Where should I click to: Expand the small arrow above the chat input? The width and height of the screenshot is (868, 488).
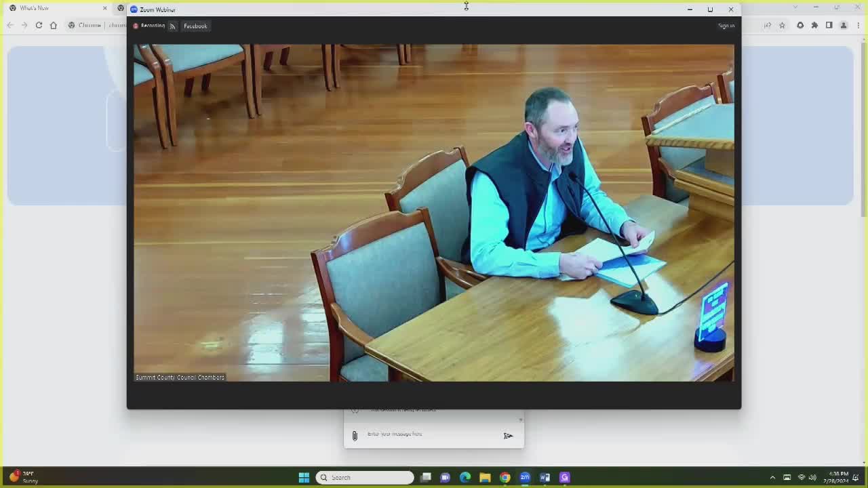coord(520,419)
